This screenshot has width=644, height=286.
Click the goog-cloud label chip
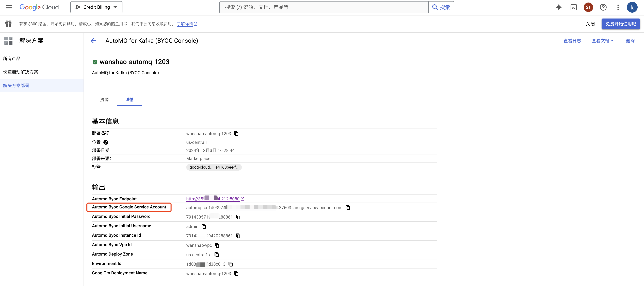(214, 167)
